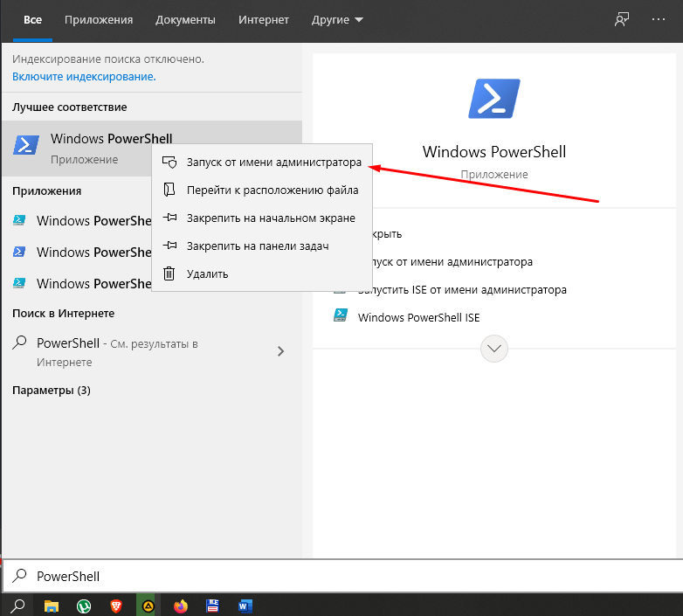
Task: Click the feedback person icon in header
Action: pyautogui.click(x=622, y=19)
